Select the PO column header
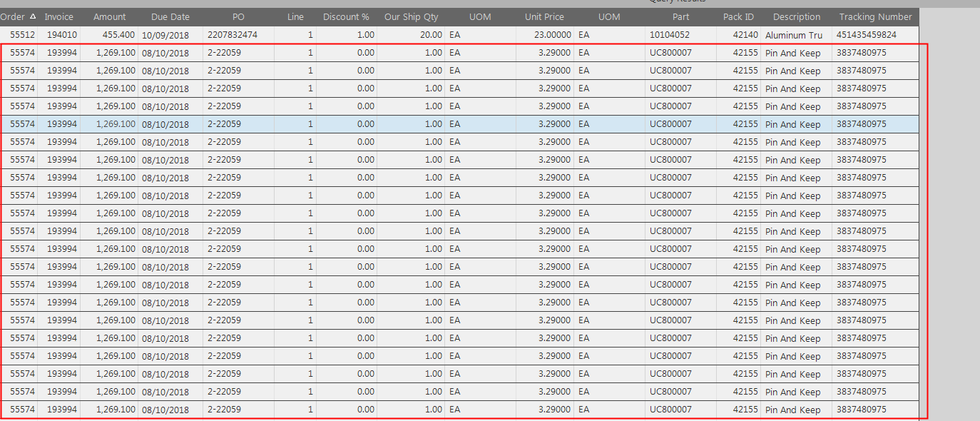 pyautogui.click(x=238, y=17)
